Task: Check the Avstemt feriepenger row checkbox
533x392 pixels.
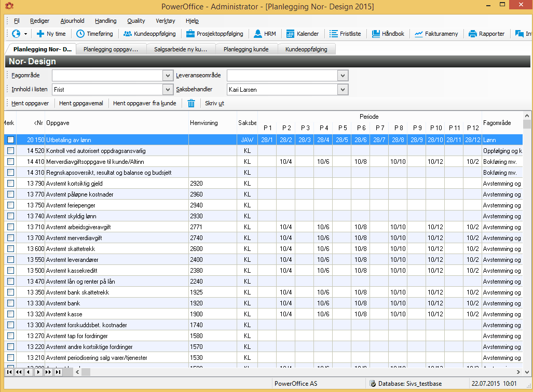Action: [x=10, y=205]
